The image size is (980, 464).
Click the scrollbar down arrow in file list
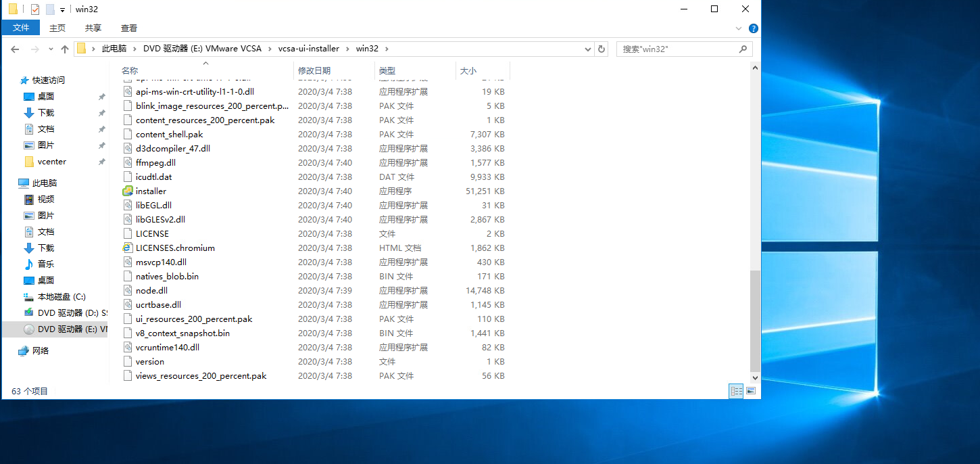click(x=755, y=377)
